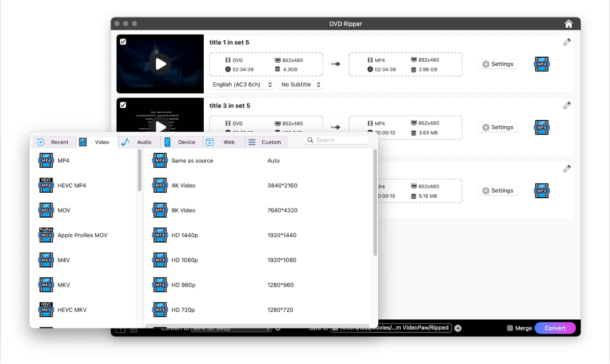Open Settings for title 1
This screenshot has width=610, height=364.
(498, 64)
